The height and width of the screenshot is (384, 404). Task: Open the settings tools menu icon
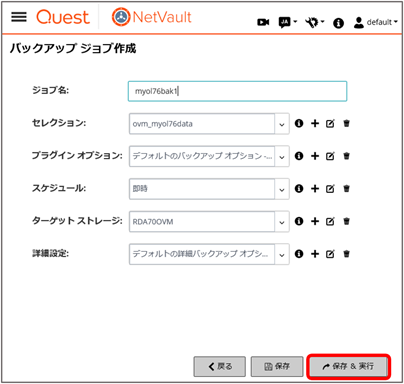click(314, 23)
